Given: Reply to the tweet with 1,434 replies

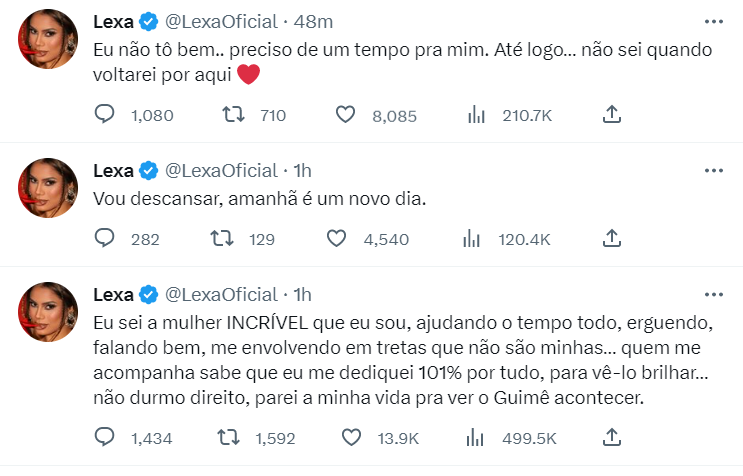Looking at the screenshot, I should pyautogui.click(x=105, y=436).
